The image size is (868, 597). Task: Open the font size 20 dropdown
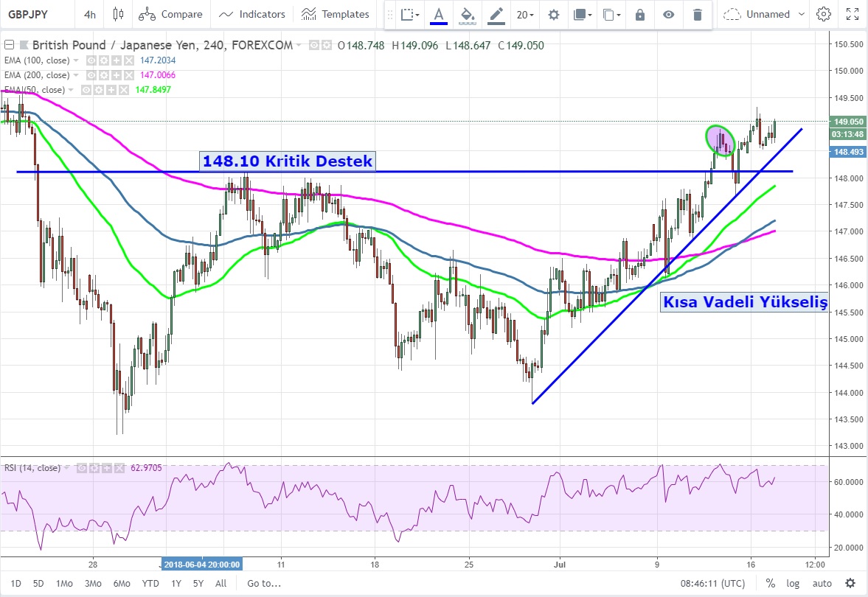click(x=525, y=14)
